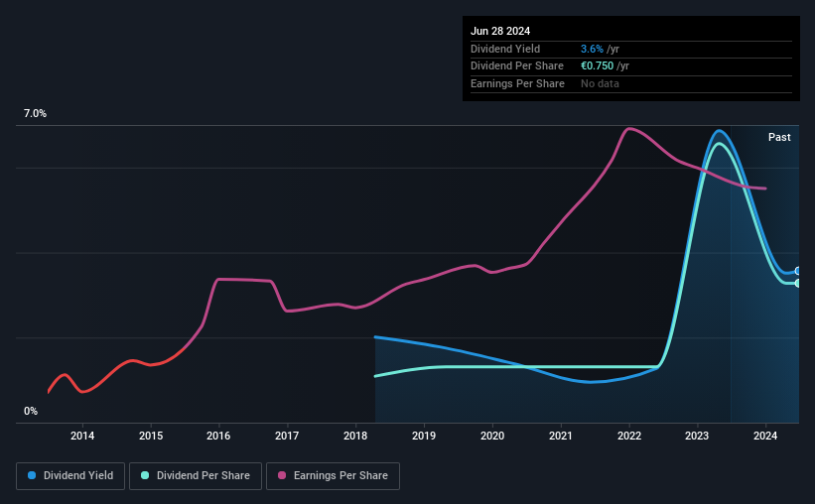Screen dimensions: 815x504
Task: Select the 2016 x-axis label
Action: point(218,436)
